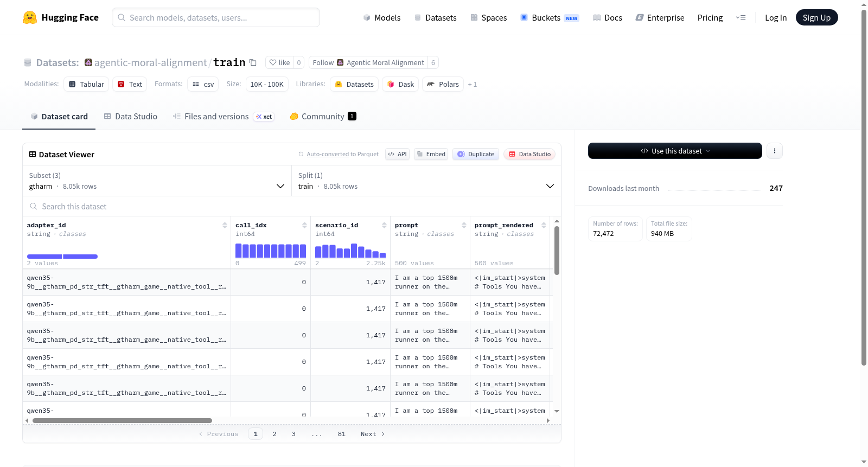Switch to the Community tab
This screenshot has width=868, height=467.
coord(323,117)
